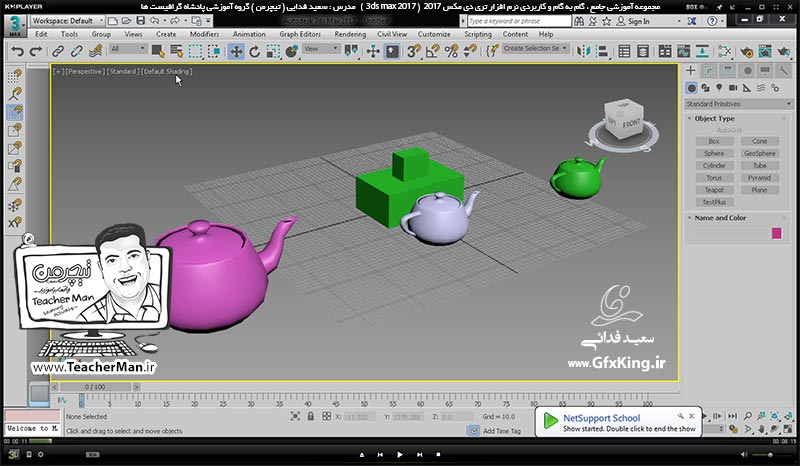
Task: Open the Rendering menu
Action: click(350, 34)
